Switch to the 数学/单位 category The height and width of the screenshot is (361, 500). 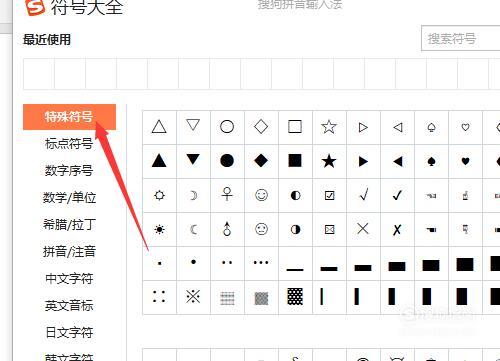coord(69,198)
